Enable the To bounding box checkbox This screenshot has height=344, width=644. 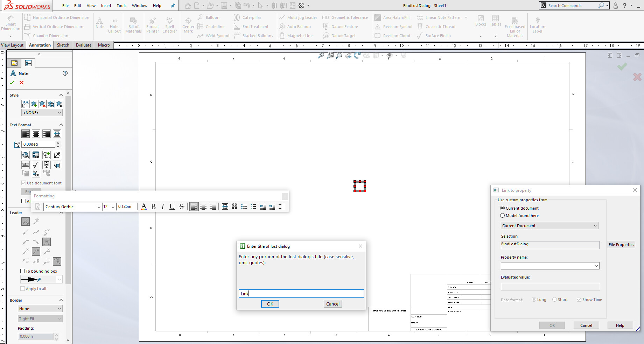[23, 271]
